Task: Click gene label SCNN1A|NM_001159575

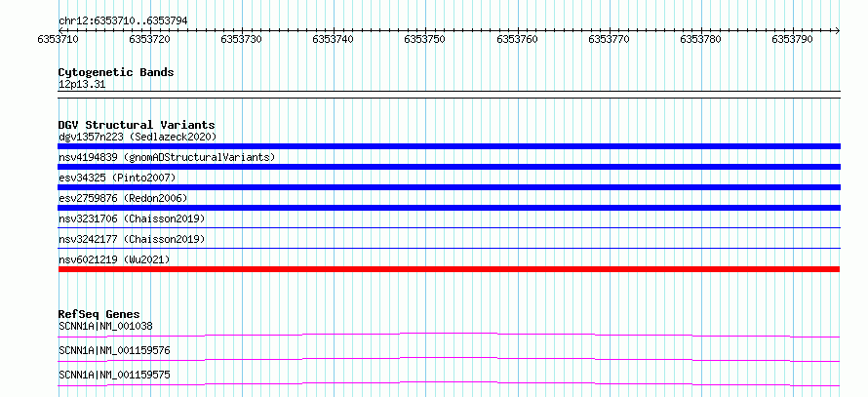Action: pos(114,375)
